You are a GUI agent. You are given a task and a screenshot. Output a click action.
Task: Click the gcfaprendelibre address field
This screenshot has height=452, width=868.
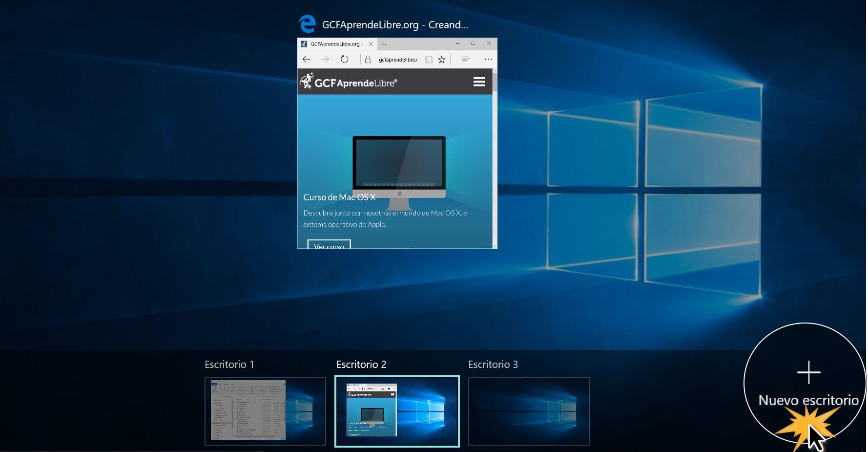coord(398,60)
